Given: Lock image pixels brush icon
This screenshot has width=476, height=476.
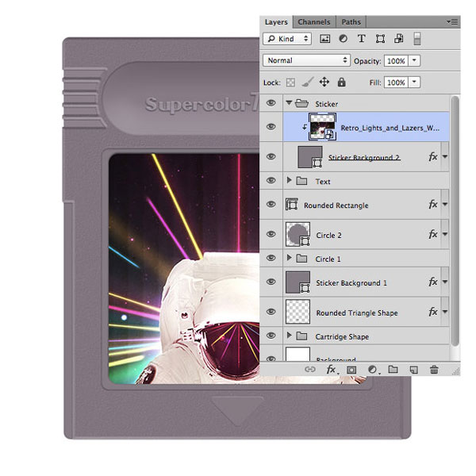Looking at the screenshot, I should (307, 82).
